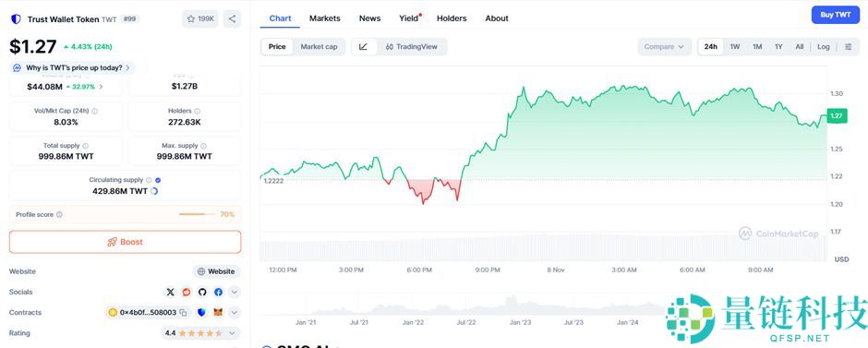868x348 pixels.
Task: Click the info icon next to Circulating supply
Action: [149, 180]
